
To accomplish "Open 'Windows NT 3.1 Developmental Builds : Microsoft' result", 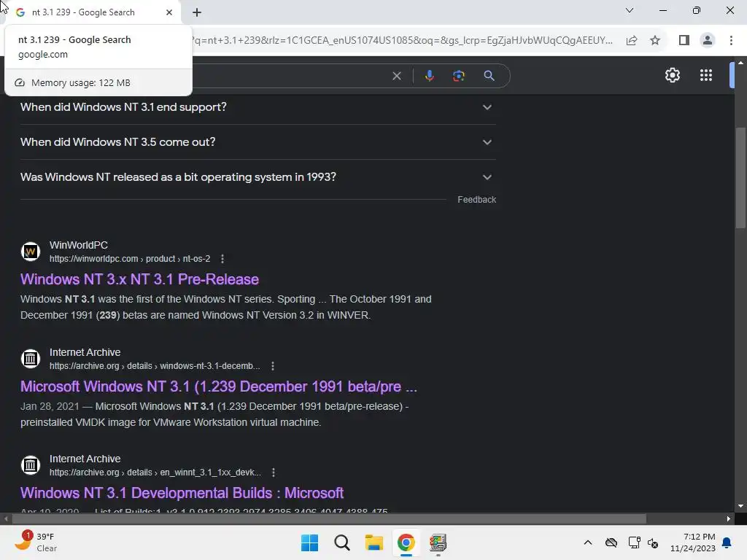I will click(182, 493).
